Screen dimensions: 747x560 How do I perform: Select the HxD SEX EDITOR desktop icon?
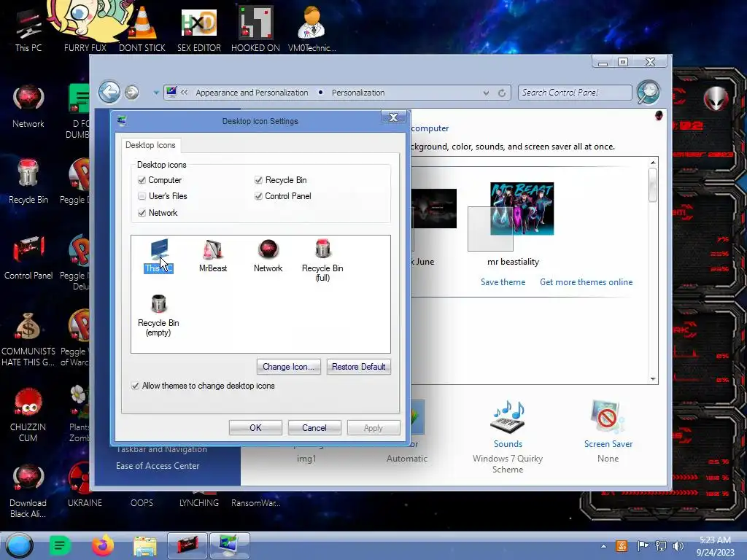(x=198, y=29)
